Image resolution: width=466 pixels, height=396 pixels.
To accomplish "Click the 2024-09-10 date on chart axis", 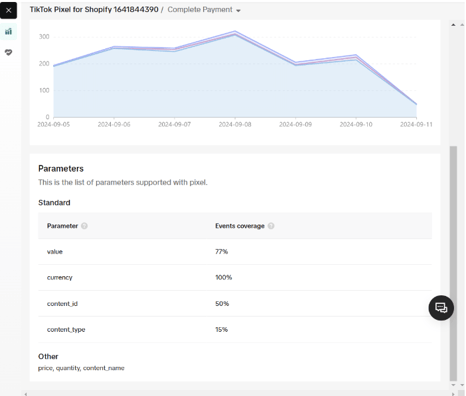I will pos(356,124).
